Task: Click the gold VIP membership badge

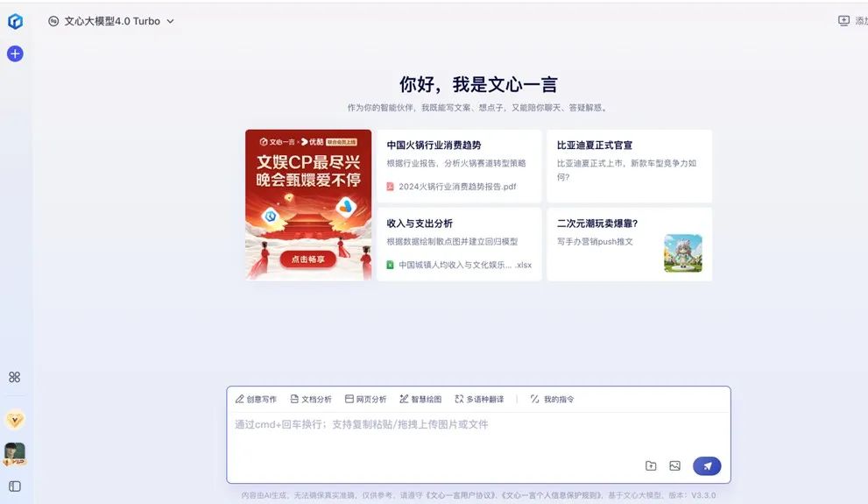Action: pyautogui.click(x=15, y=420)
